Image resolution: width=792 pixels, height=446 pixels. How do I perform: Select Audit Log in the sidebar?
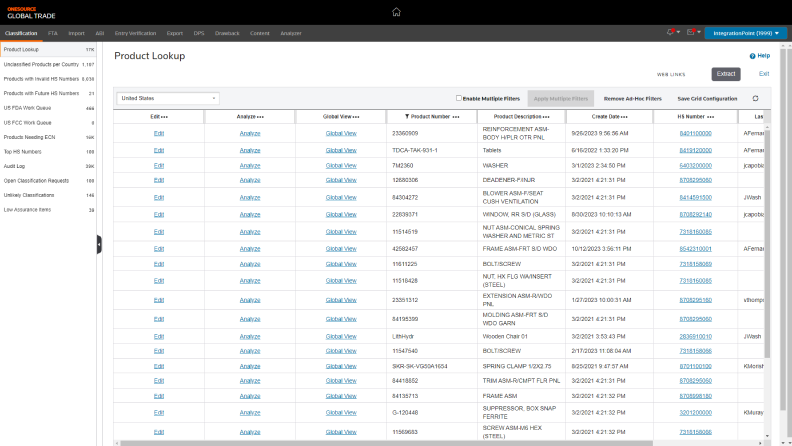pyautogui.click(x=15, y=166)
